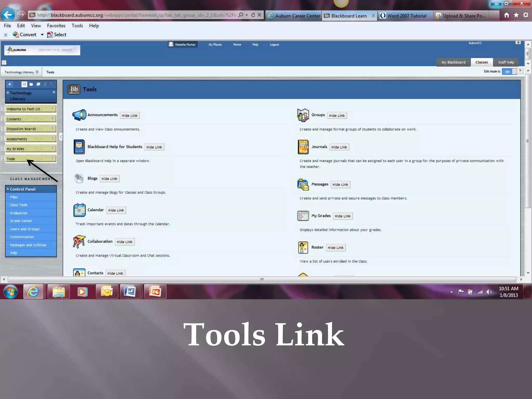The image size is (532, 399).
Task: Hide Link for Messages
Action: (340, 184)
